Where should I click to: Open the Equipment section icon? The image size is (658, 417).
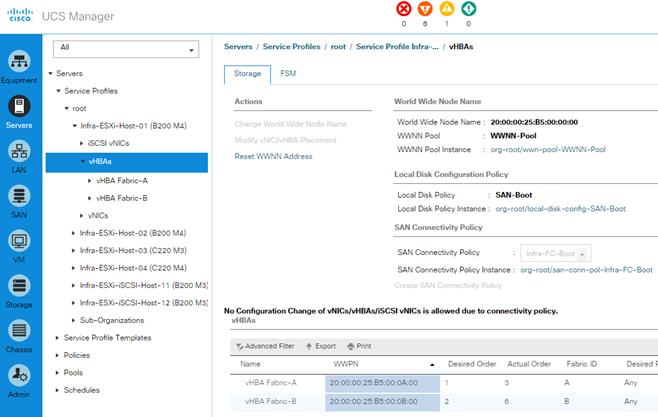pyautogui.click(x=19, y=62)
